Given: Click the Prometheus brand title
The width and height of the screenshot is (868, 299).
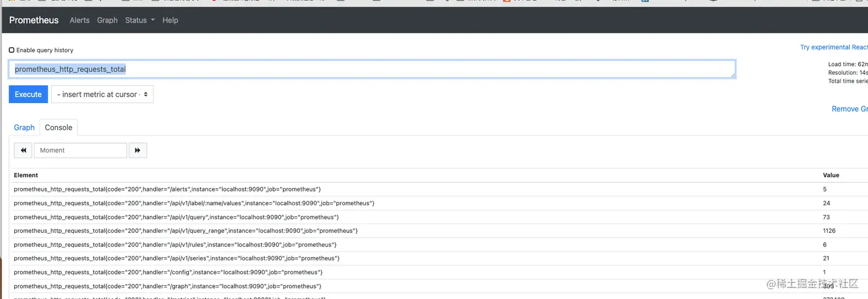Looking at the screenshot, I should pyautogui.click(x=34, y=20).
